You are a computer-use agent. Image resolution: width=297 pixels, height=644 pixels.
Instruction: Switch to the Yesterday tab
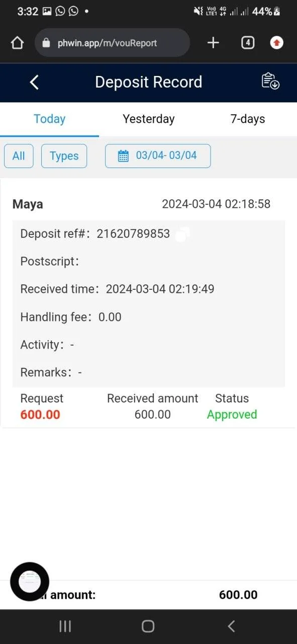149,119
